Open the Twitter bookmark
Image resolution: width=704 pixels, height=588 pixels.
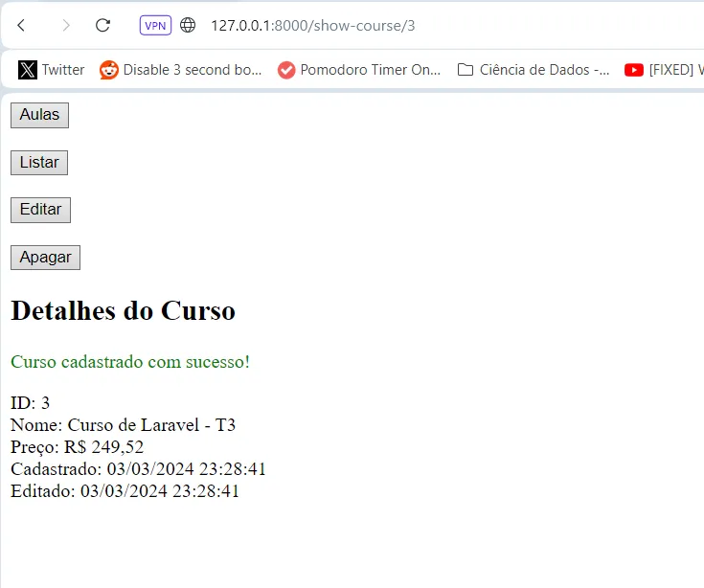coord(51,70)
